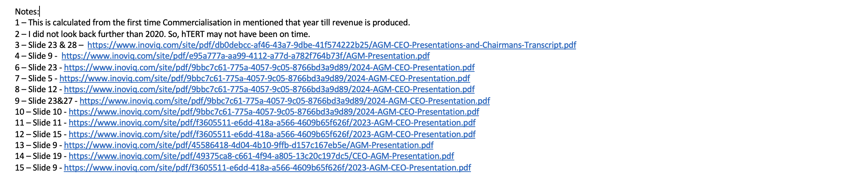
Task: Click the note 15 Slide 9 hyperlink
Action: pyautogui.click(x=267, y=168)
